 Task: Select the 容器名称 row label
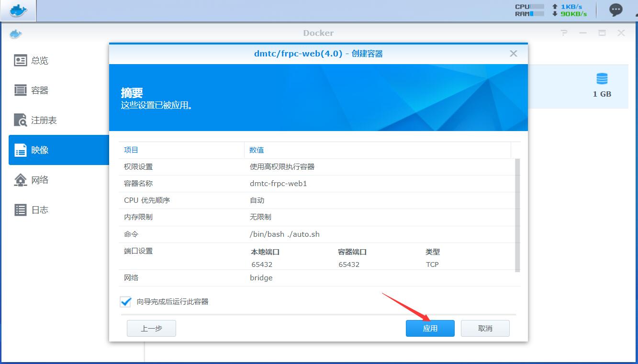[138, 183]
